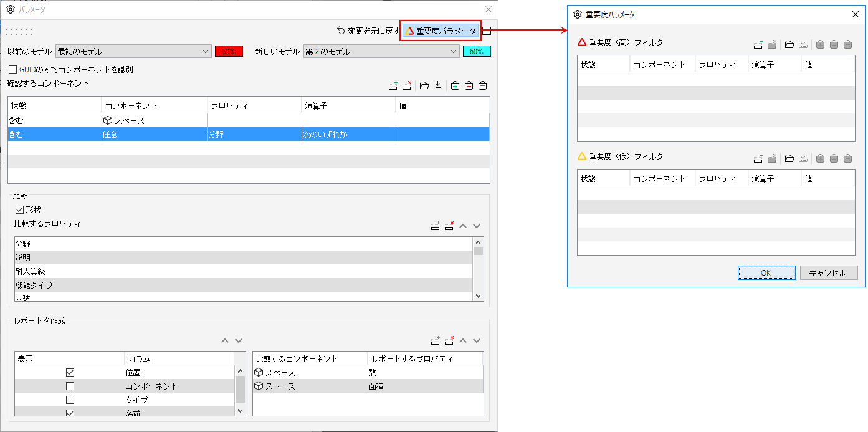Click the scroll-up arrow of the report columns list
Viewport: 868px width, 432px height.
(x=240, y=371)
